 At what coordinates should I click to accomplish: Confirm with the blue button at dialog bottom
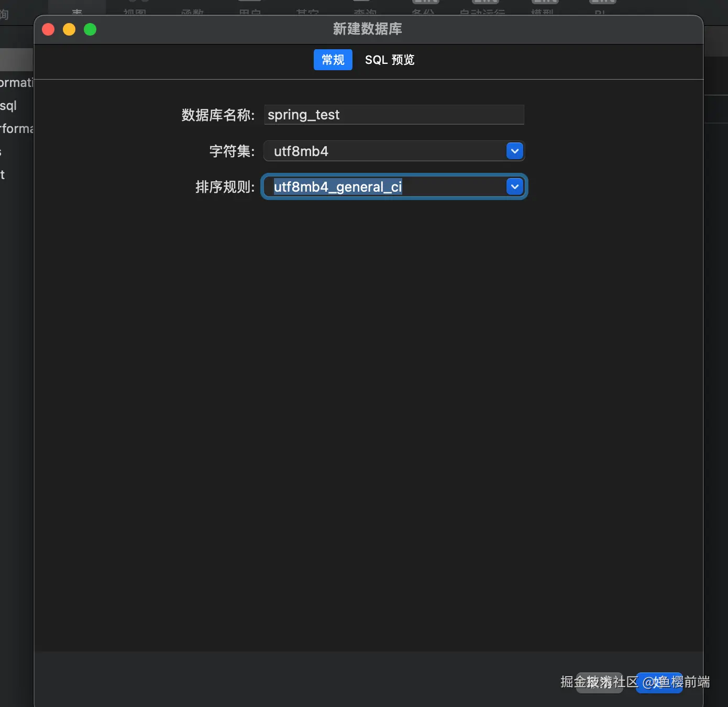tap(659, 683)
